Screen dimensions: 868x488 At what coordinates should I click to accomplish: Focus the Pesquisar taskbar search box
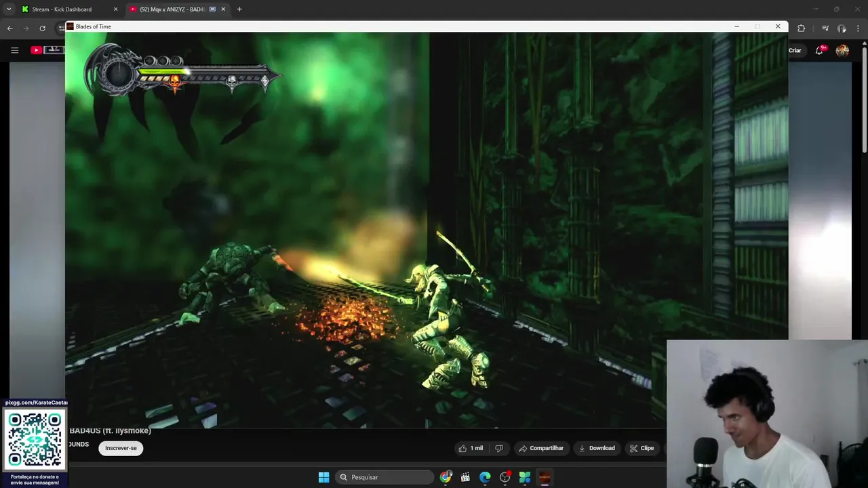click(385, 477)
